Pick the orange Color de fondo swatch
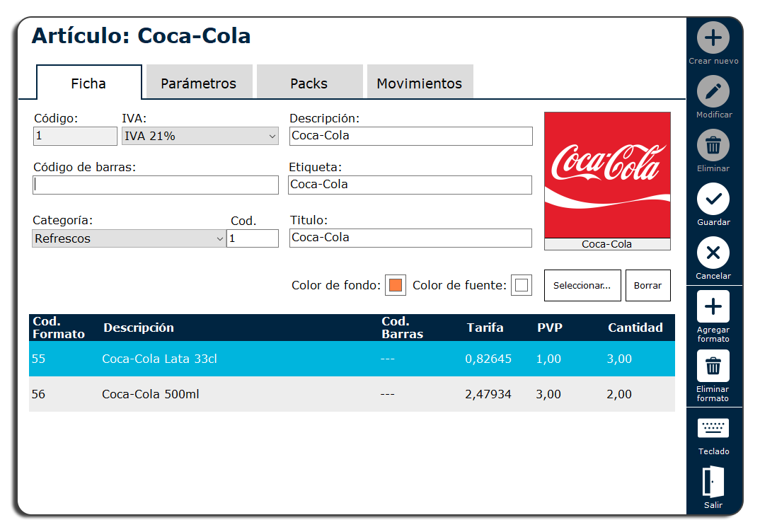 coord(396,285)
